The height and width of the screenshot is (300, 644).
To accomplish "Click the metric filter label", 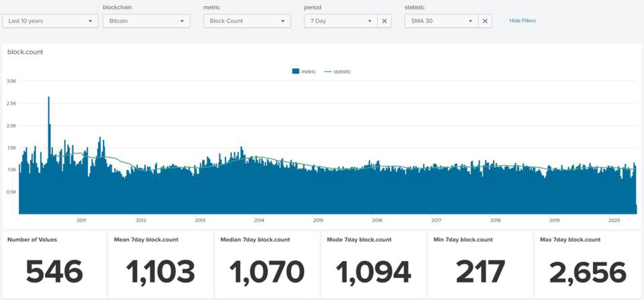I will click(x=211, y=7).
